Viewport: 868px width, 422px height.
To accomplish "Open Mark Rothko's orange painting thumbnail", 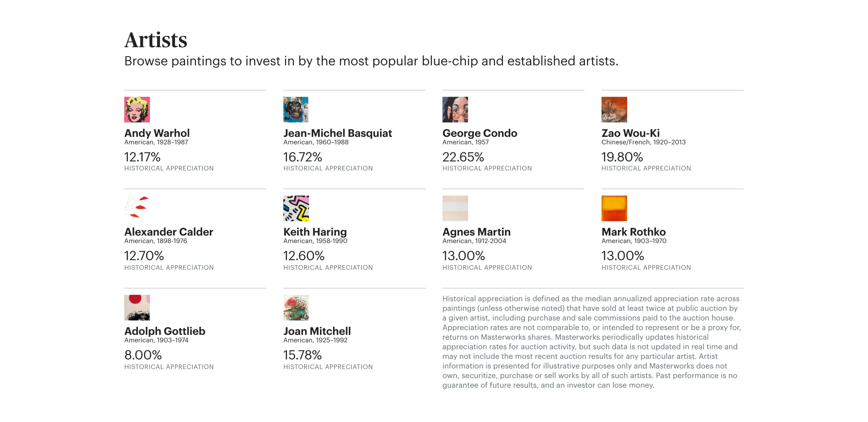I will 614,208.
